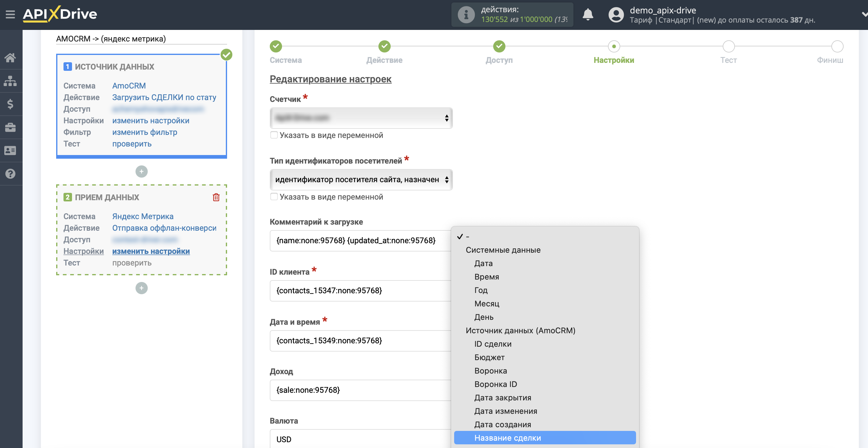
Task: Open the hamburger menu
Action: click(x=10, y=14)
